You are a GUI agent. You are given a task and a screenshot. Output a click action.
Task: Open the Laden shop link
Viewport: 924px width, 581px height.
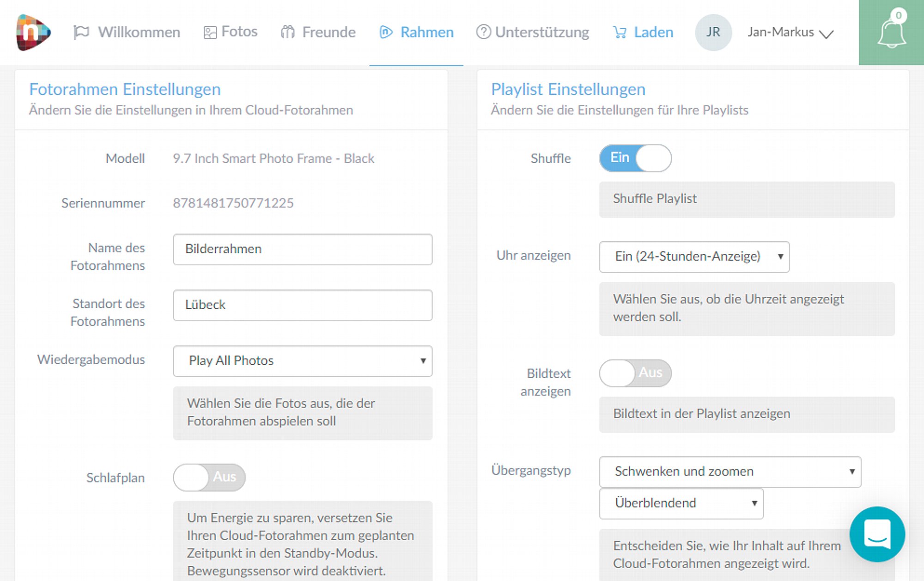(x=643, y=32)
